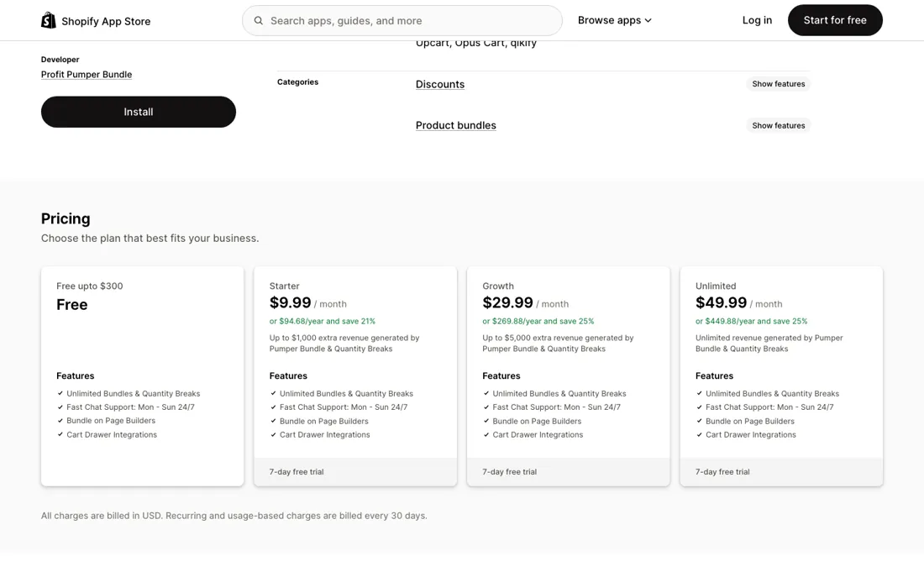Click the search magnifier icon
The width and height of the screenshot is (924, 572).
(x=258, y=21)
